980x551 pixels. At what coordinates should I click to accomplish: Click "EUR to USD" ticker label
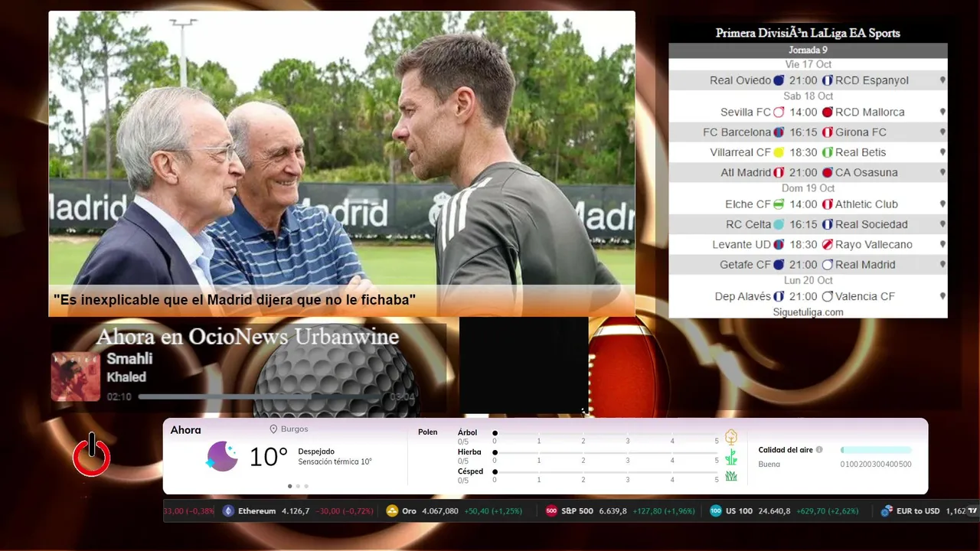(918, 511)
